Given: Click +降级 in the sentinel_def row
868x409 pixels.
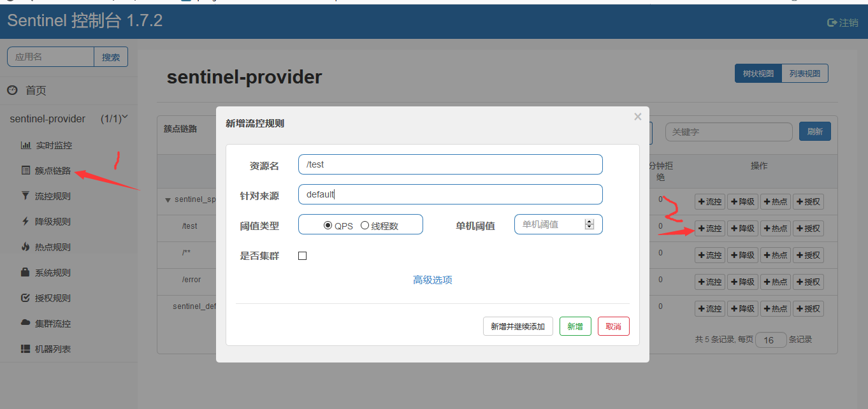Looking at the screenshot, I should [x=742, y=309].
